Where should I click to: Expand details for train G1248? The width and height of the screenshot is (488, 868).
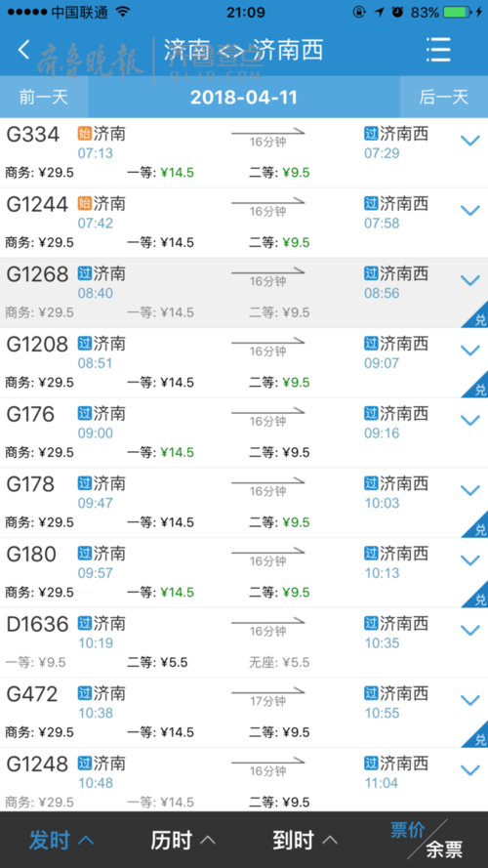(x=470, y=770)
